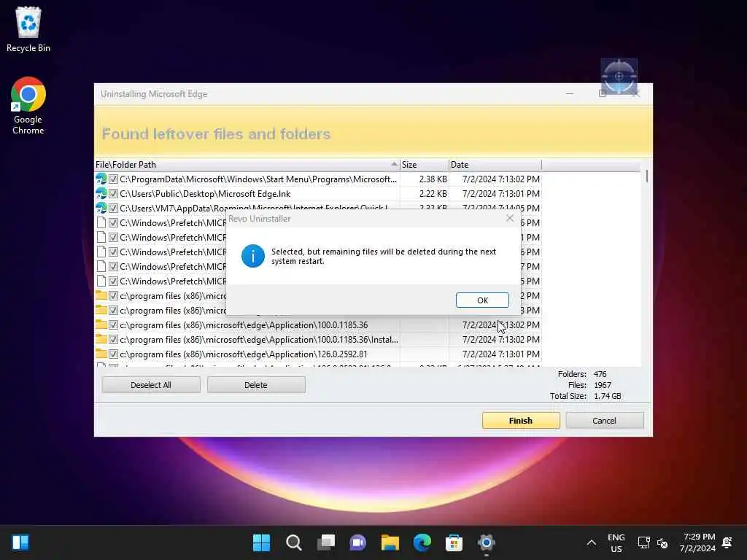Click Deselect All button

click(x=150, y=385)
